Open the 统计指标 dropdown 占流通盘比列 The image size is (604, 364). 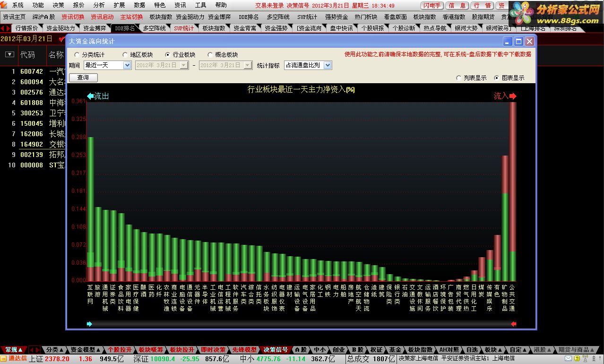click(308, 65)
